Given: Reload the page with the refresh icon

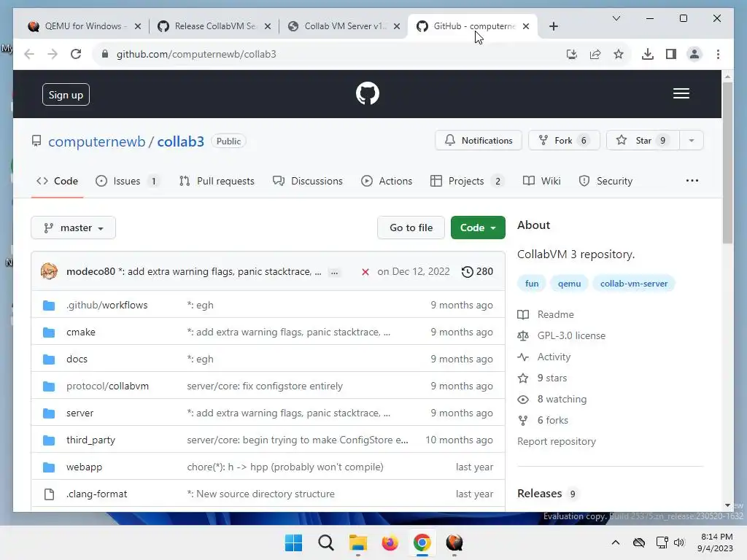Looking at the screenshot, I should click(76, 54).
